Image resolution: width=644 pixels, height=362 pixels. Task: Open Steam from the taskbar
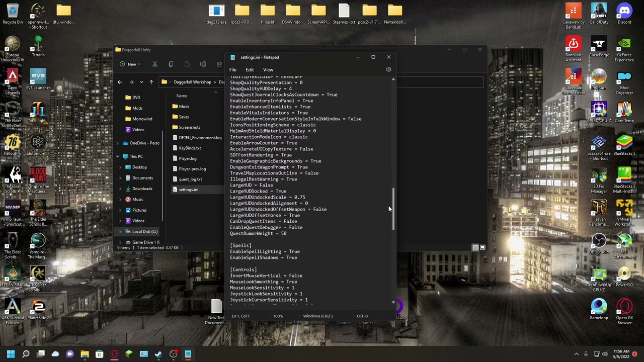click(x=158, y=354)
